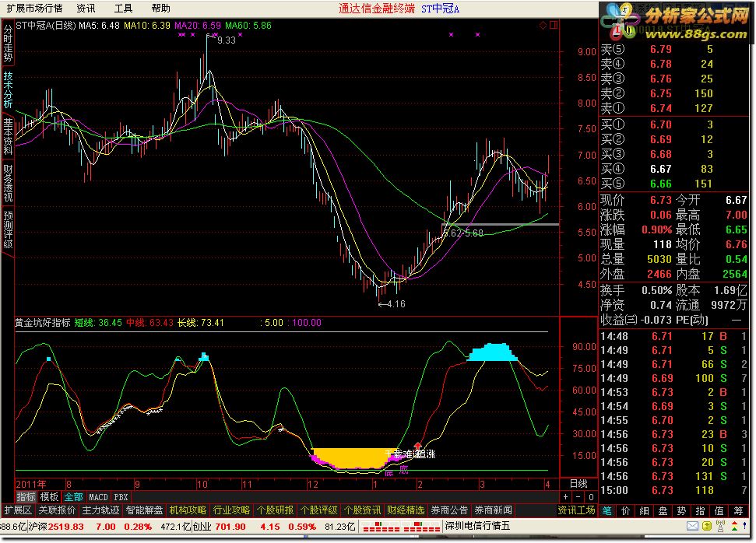
Task: Select the 指 index tab
Action: coord(700,511)
